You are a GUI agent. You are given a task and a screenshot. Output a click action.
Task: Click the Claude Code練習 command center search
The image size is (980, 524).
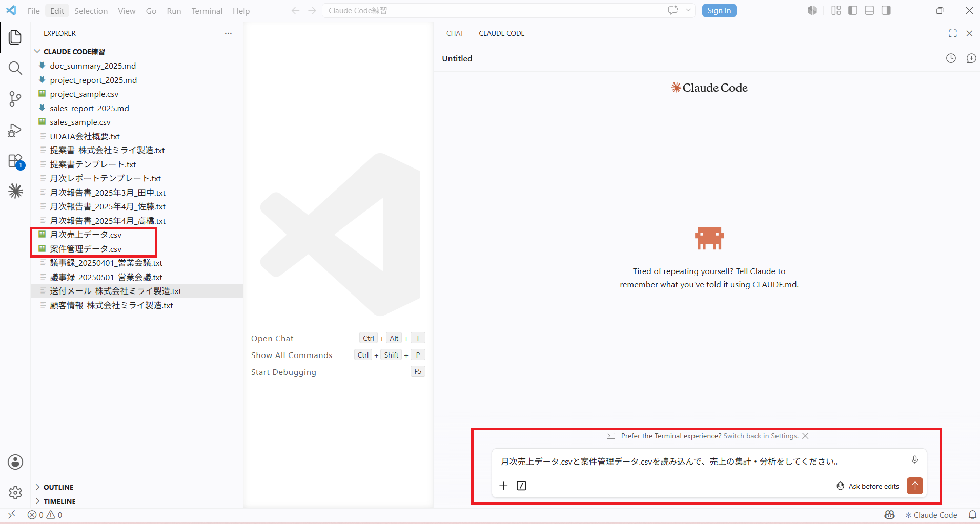(x=492, y=11)
